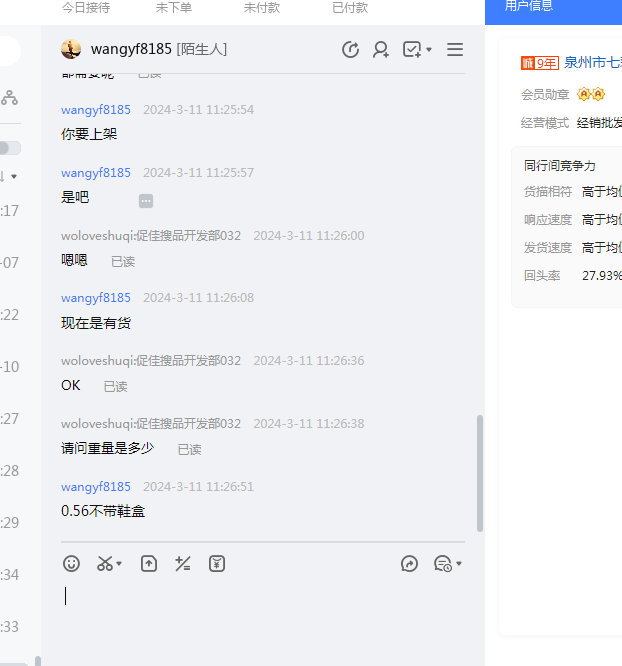Switch to 今日接待 tab
622x666 pixels.
pyautogui.click(x=86, y=8)
